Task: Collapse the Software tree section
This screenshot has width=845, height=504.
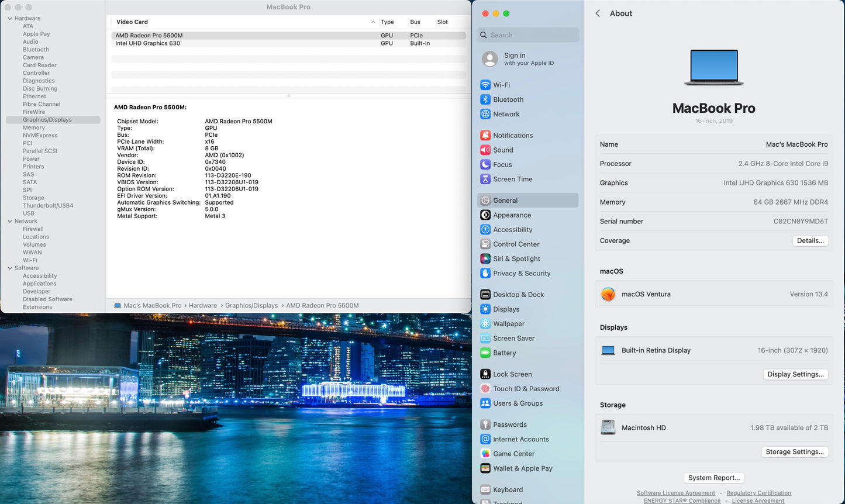Action: (10, 268)
